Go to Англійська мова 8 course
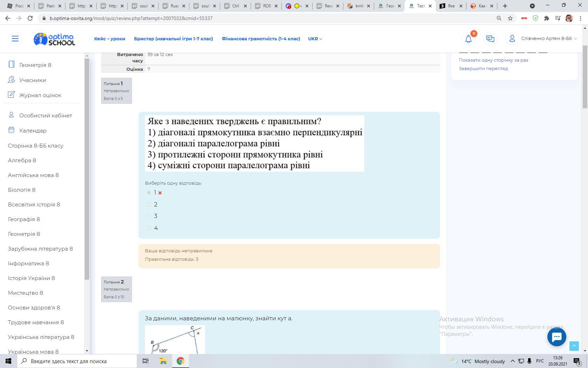This screenshot has width=588, height=368. (33, 175)
